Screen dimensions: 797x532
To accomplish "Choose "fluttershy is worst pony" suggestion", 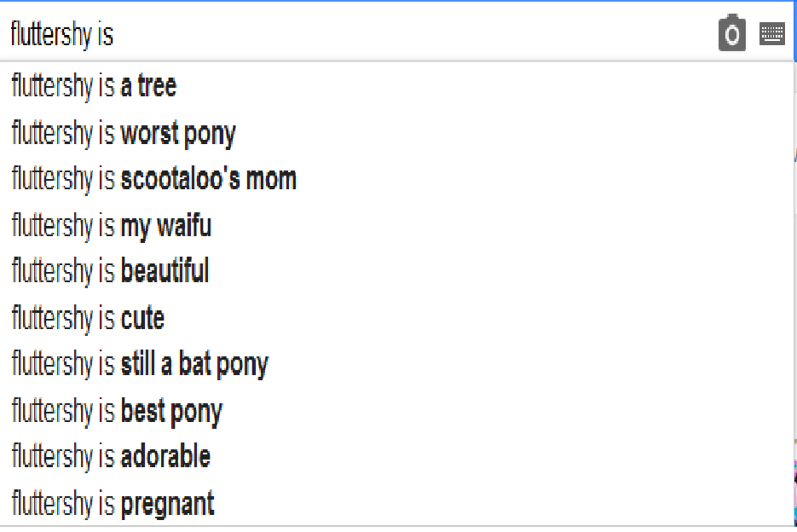I will [x=124, y=133].
